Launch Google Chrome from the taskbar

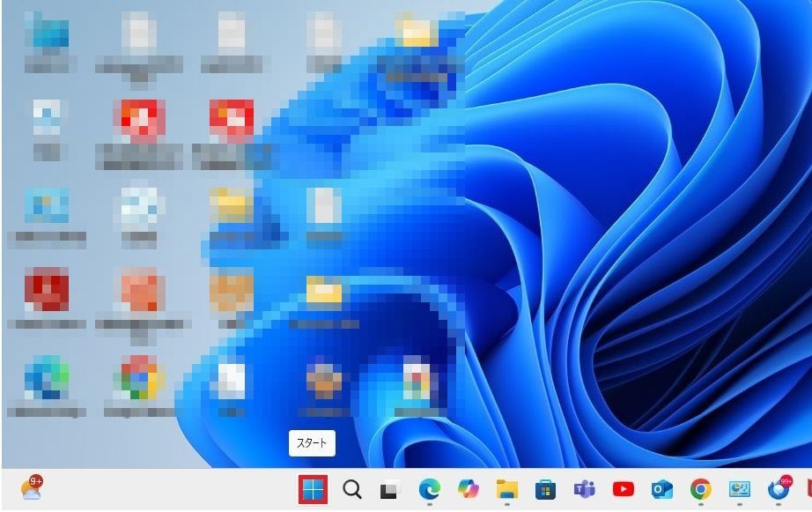click(700, 489)
